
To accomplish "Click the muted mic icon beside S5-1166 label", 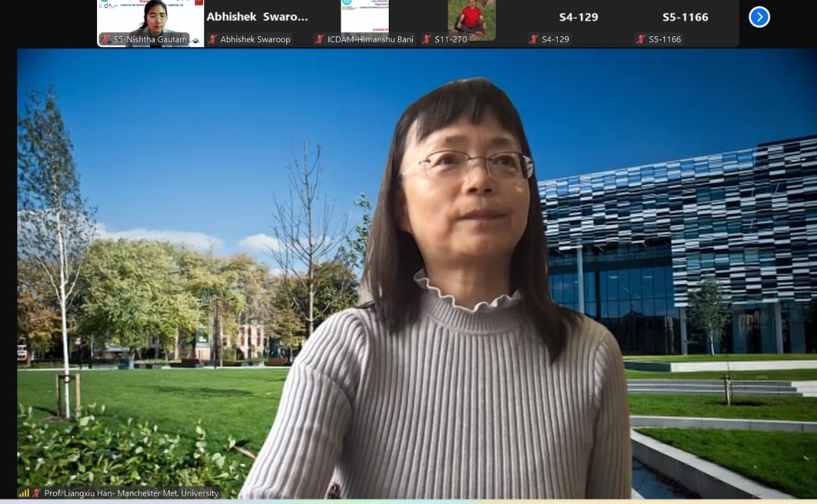I will pyautogui.click(x=641, y=40).
